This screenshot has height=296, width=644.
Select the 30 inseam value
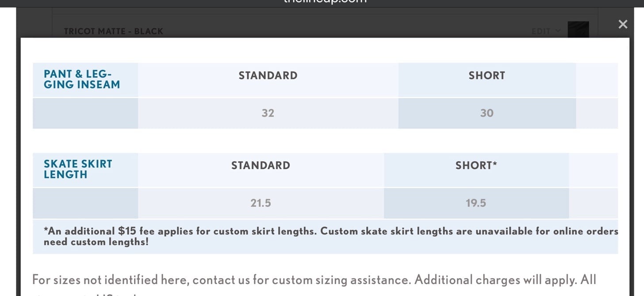point(487,113)
